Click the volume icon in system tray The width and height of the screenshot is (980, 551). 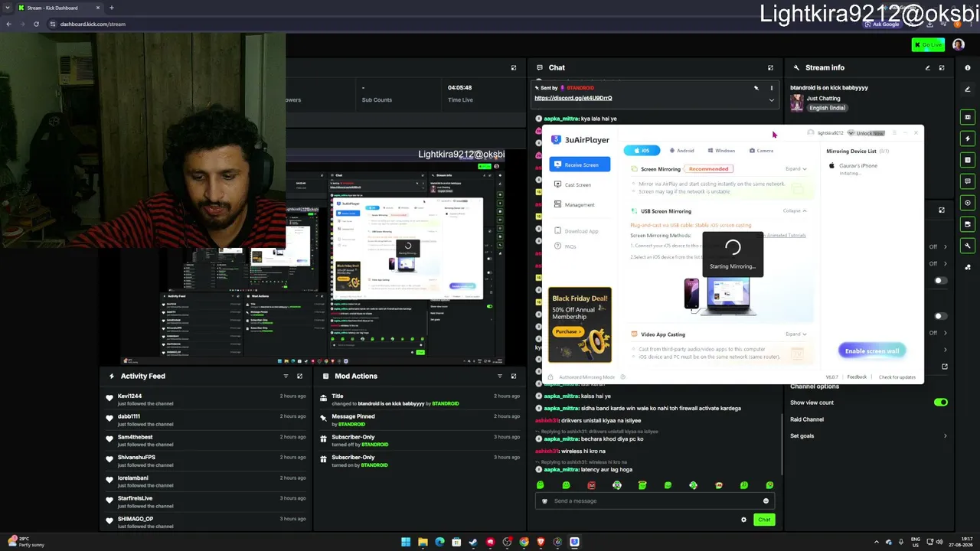click(x=939, y=542)
